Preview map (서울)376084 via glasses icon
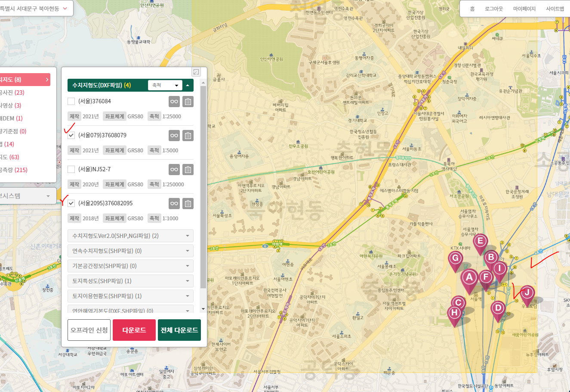 [174, 102]
